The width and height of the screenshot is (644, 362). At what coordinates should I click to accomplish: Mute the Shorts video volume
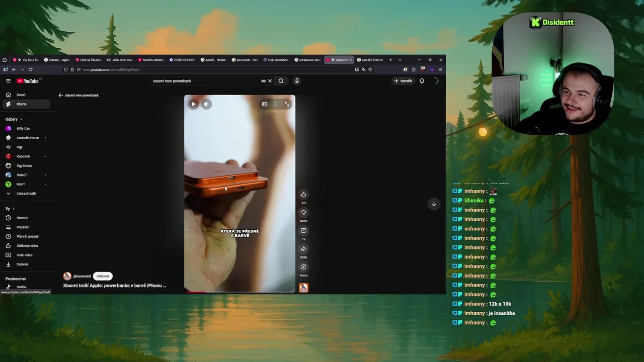coord(206,104)
